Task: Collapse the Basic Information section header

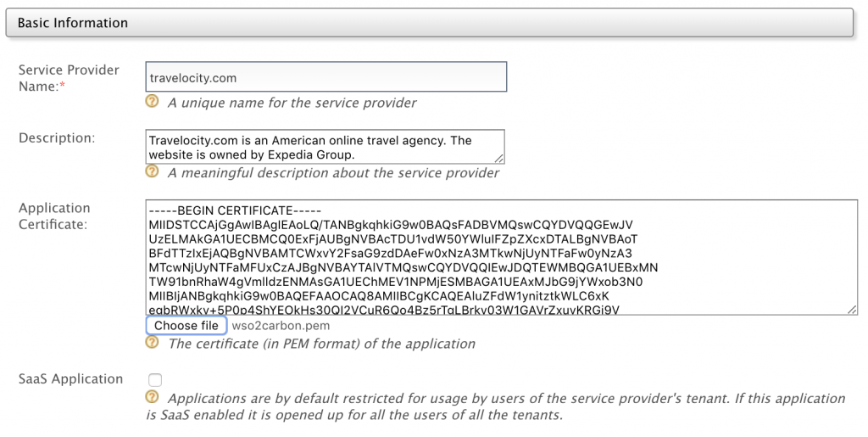Action: 73,23
